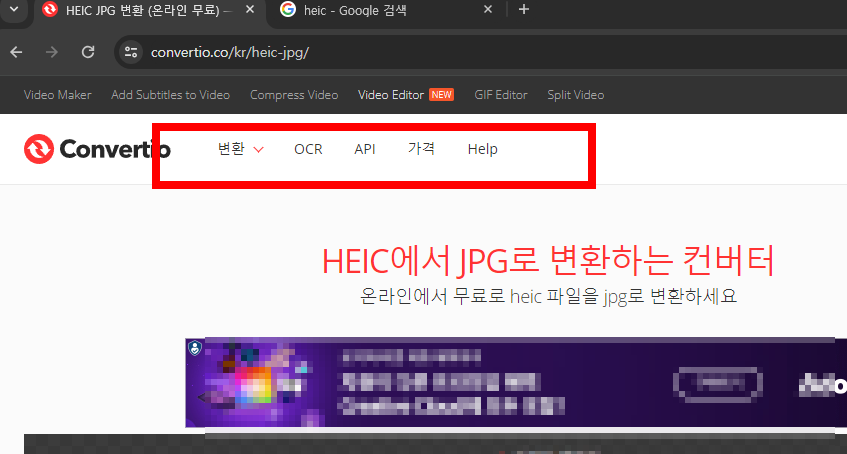Open the OCR menu item
The image size is (847, 454).
(x=308, y=149)
